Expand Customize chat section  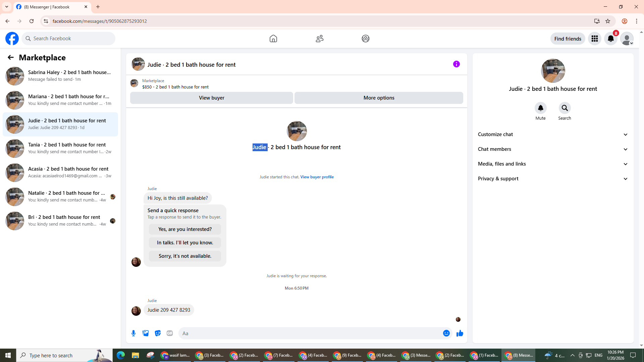(553, 134)
